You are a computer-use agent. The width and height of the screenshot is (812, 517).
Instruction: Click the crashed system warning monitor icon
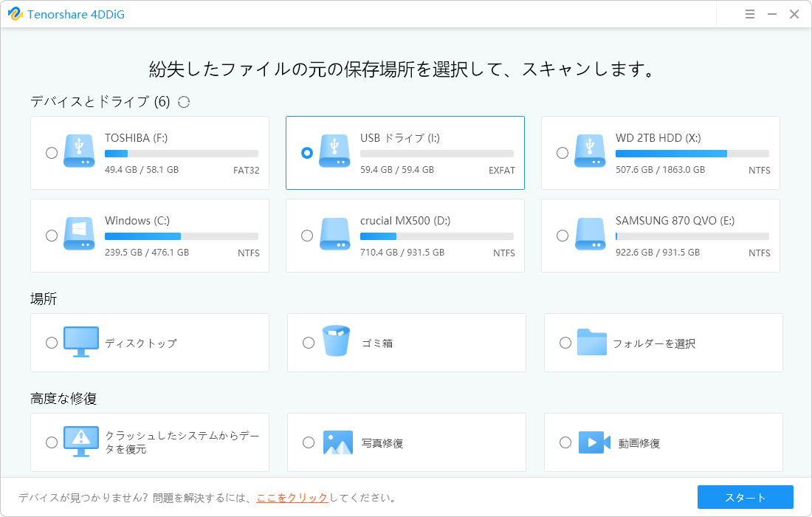click(81, 442)
